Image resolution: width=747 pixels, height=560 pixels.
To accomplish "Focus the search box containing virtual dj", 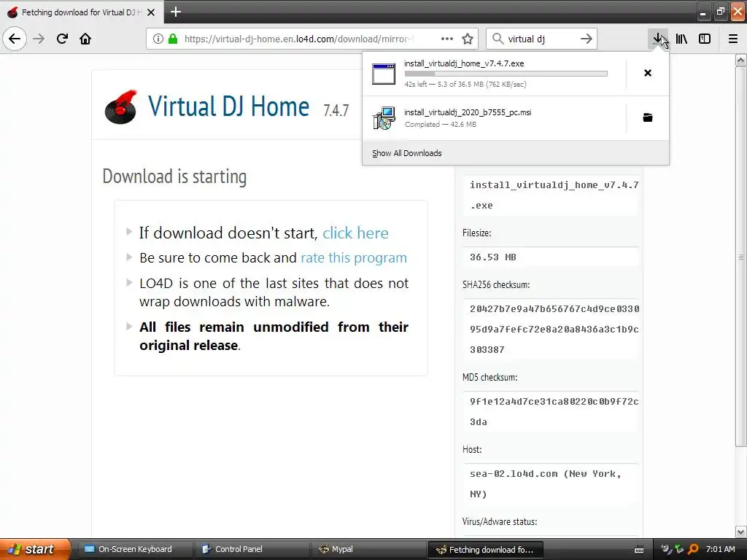I will coord(541,39).
